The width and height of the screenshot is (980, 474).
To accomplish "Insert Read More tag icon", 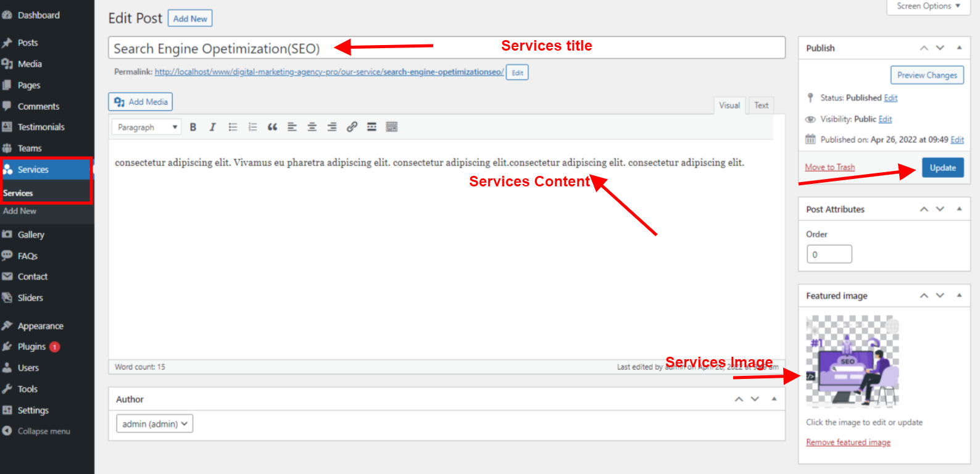I will pyautogui.click(x=372, y=127).
